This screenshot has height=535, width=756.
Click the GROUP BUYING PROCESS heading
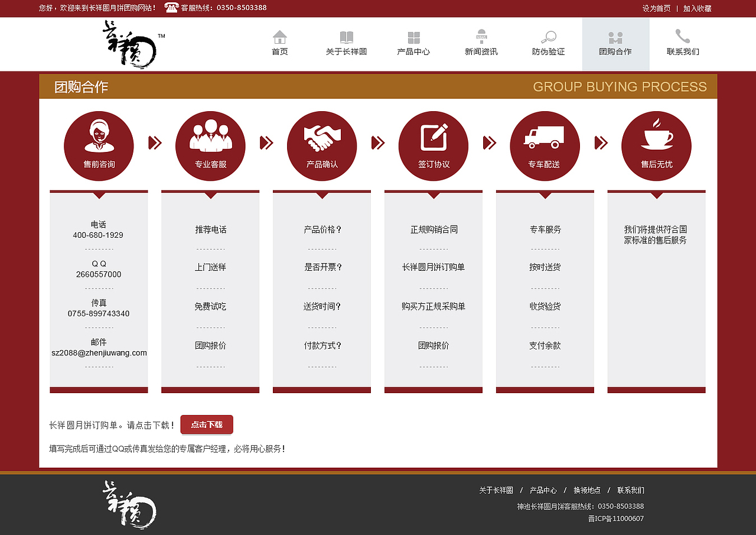point(620,87)
